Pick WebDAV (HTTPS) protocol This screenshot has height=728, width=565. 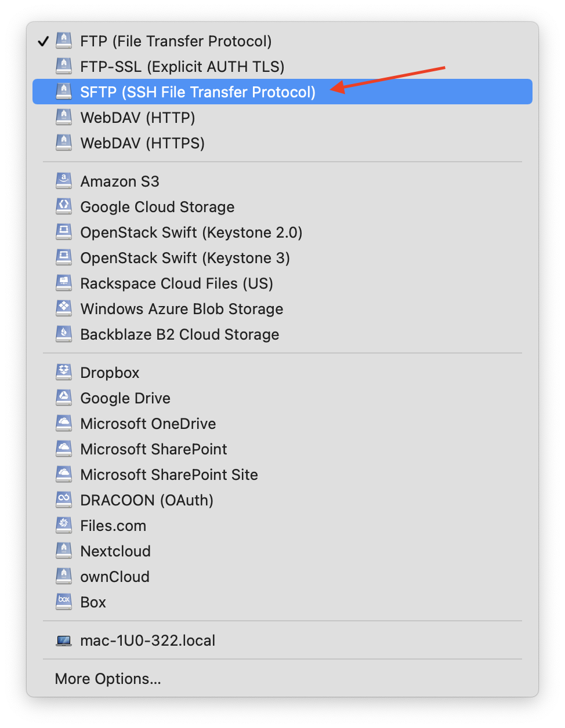(x=282, y=143)
